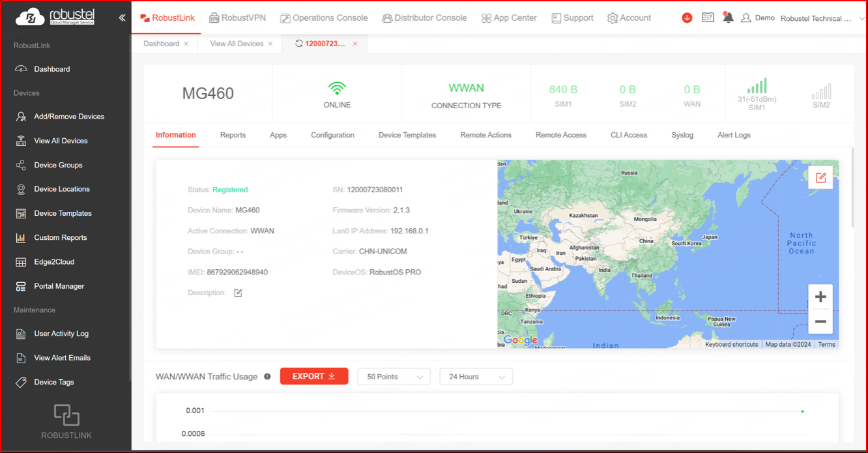Image resolution: width=868 pixels, height=453 pixels.
Task: Click the page's vertical scrollbar
Action: [853, 188]
